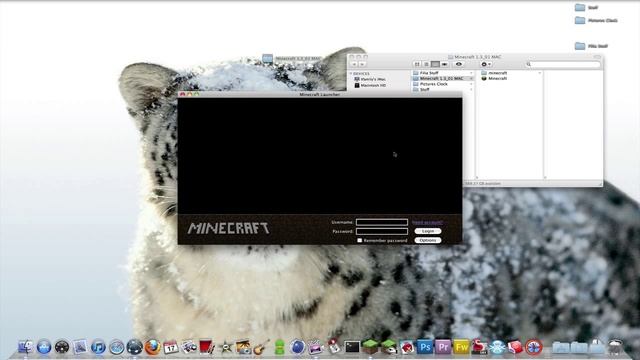640x360 pixels.
Task: Open Terminal from the dock
Action: pyautogui.click(x=352, y=347)
